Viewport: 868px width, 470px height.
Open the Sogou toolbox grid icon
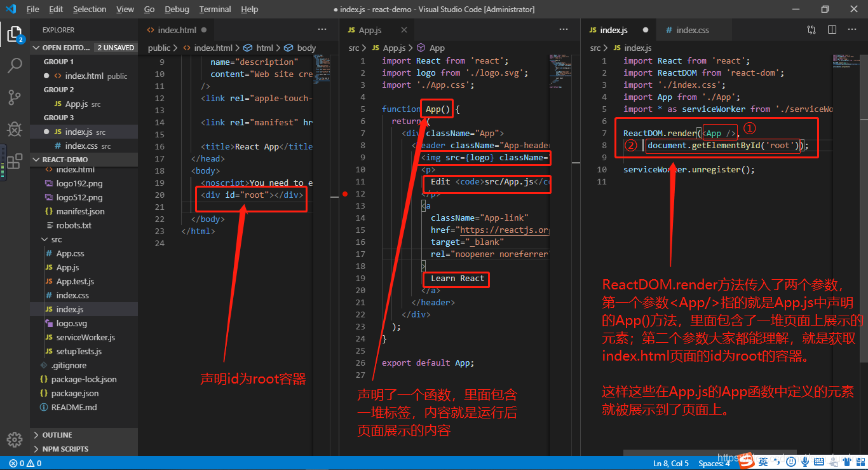(x=862, y=462)
